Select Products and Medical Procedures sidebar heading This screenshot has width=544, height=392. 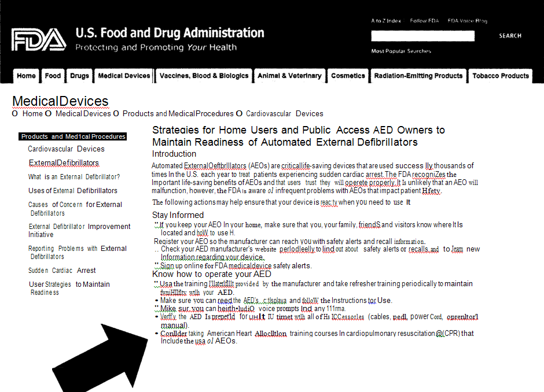click(x=73, y=137)
